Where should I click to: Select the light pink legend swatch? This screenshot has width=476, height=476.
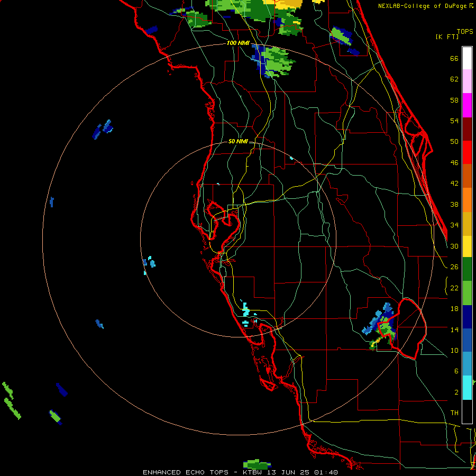pyautogui.click(x=467, y=81)
